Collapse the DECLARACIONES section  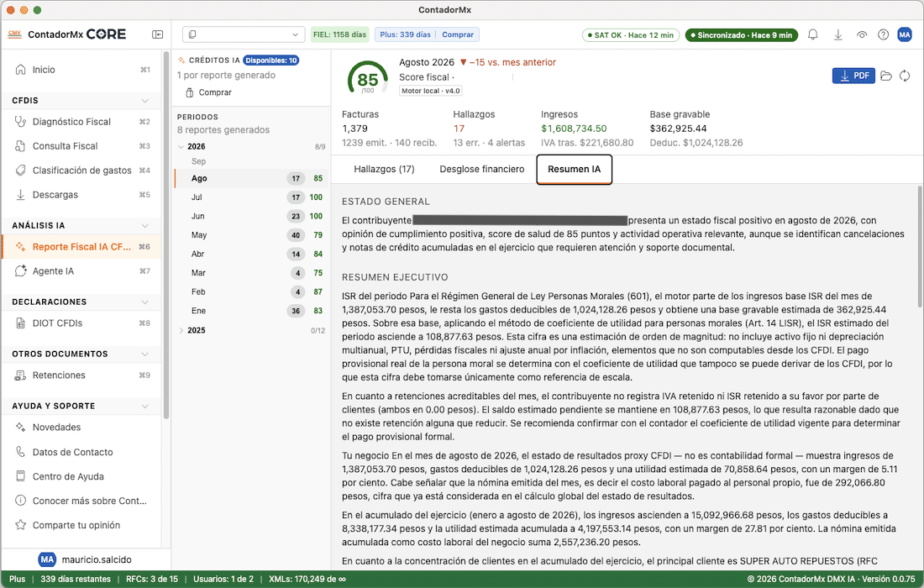(x=144, y=302)
